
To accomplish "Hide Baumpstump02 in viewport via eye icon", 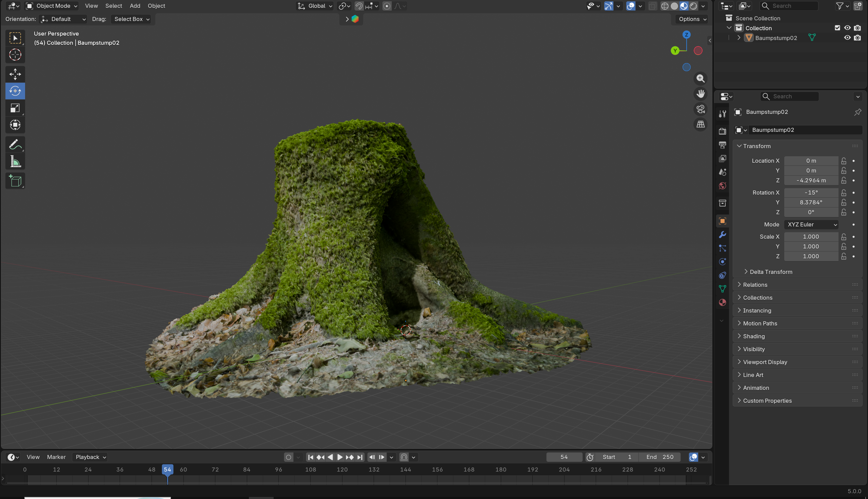I will tap(847, 38).
